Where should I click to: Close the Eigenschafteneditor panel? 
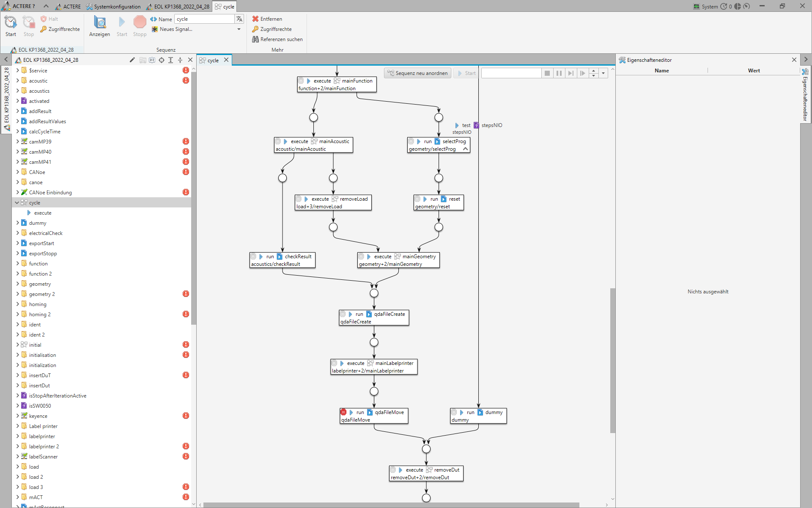794,60
